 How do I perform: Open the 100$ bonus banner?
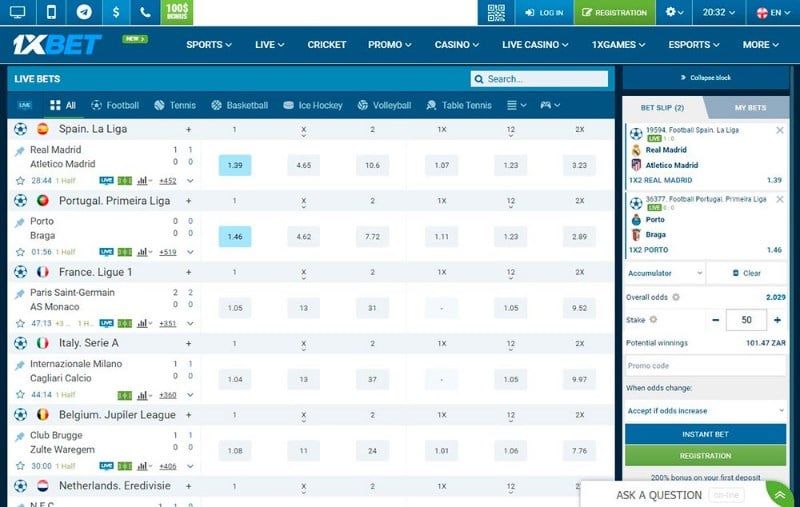coord(177,12)
